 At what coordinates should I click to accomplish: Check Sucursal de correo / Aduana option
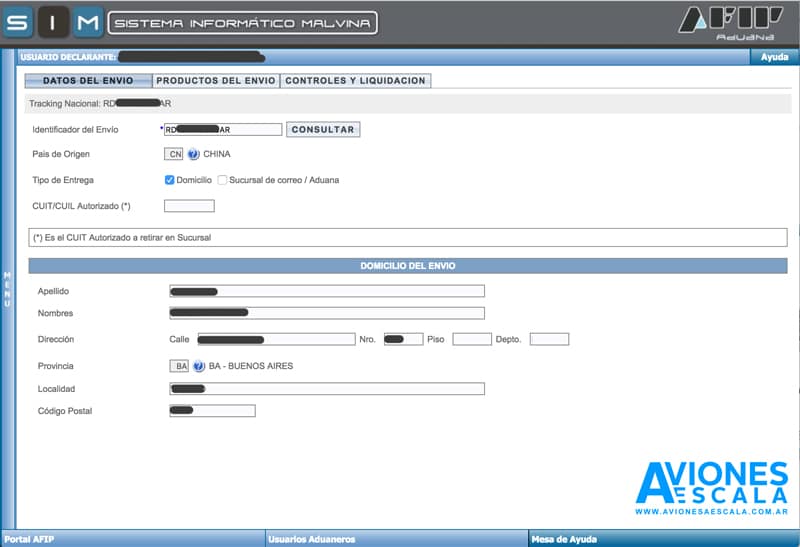[x=222, y=180]
